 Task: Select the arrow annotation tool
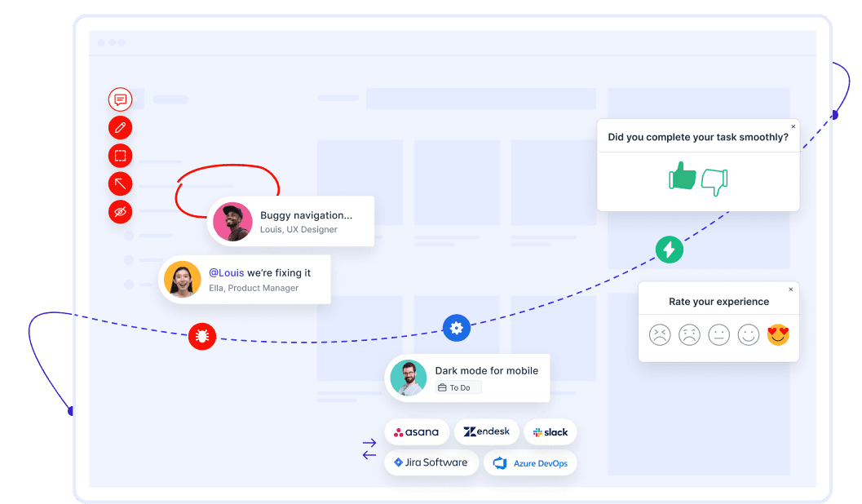(x=121, y=183)
